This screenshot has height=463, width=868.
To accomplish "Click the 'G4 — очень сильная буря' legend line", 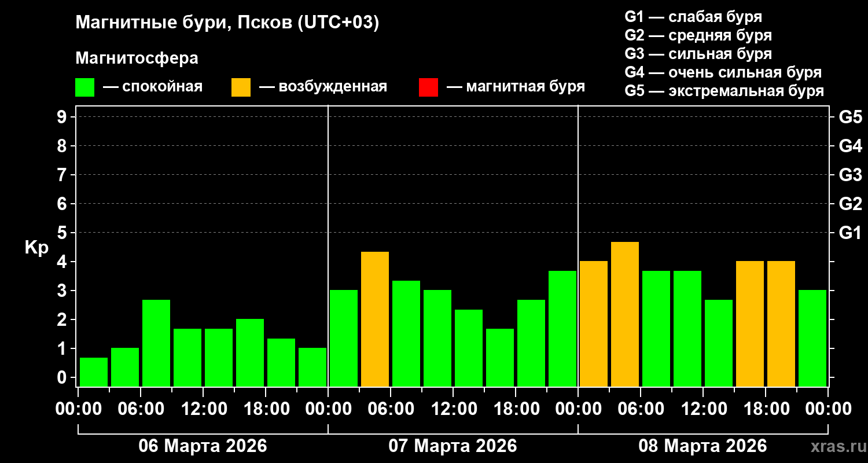I will (723, 72).
